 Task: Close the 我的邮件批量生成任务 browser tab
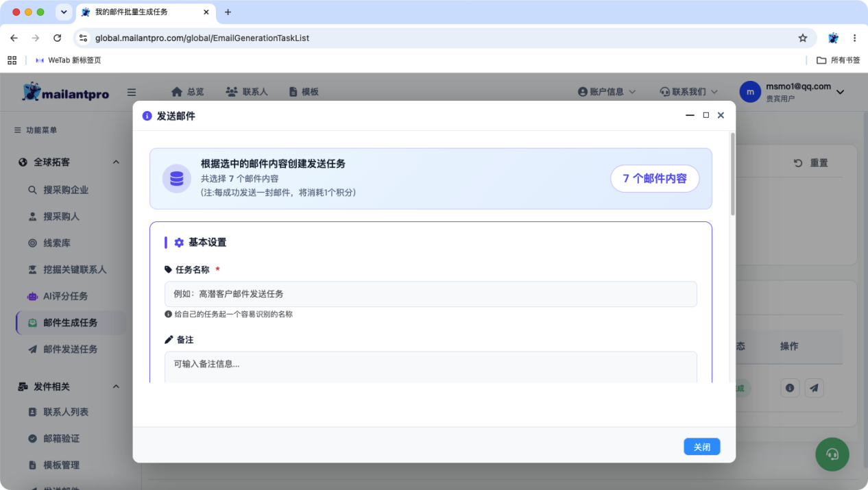tap(207, 12)
